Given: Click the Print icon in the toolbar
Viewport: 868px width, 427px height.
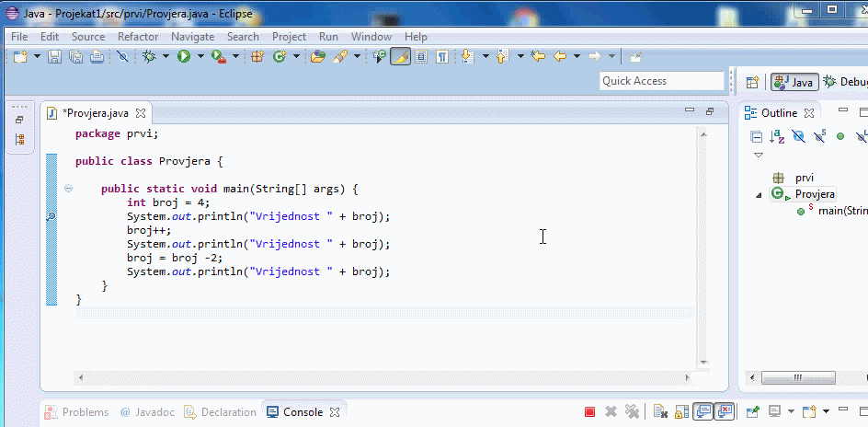Looking at the screenshot, I should click(x=98, y=57).
